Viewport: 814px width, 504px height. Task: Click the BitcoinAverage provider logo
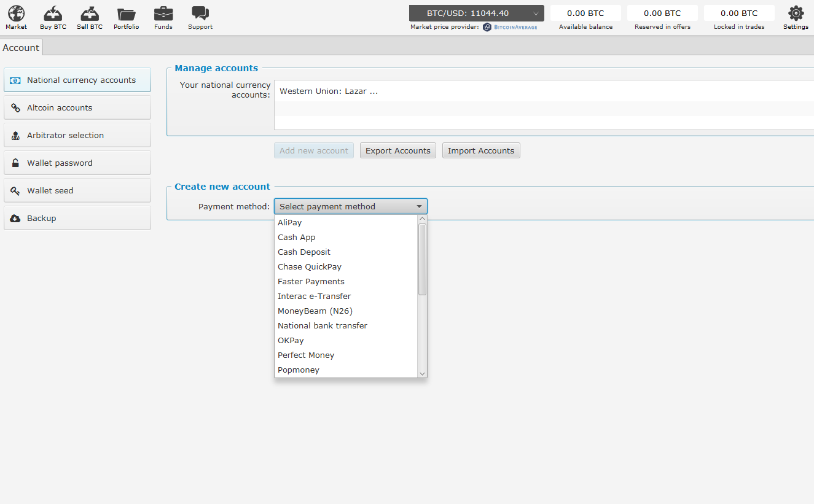click(511, 27)
